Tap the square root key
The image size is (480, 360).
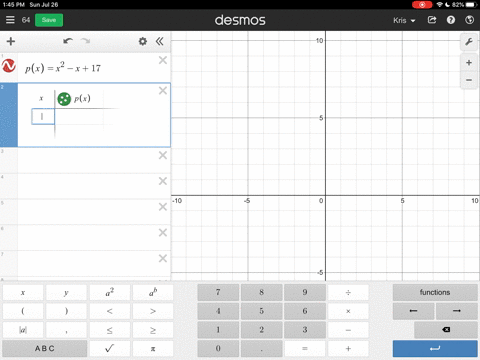coord(110,349)
